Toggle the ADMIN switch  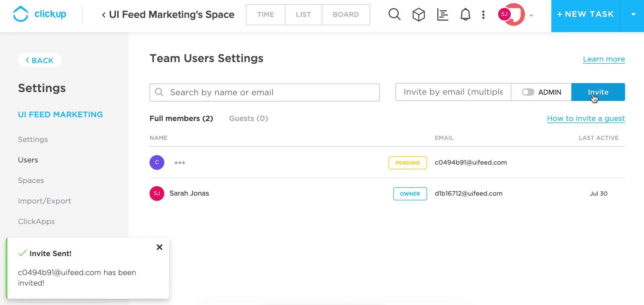click(x=528, y=92)
